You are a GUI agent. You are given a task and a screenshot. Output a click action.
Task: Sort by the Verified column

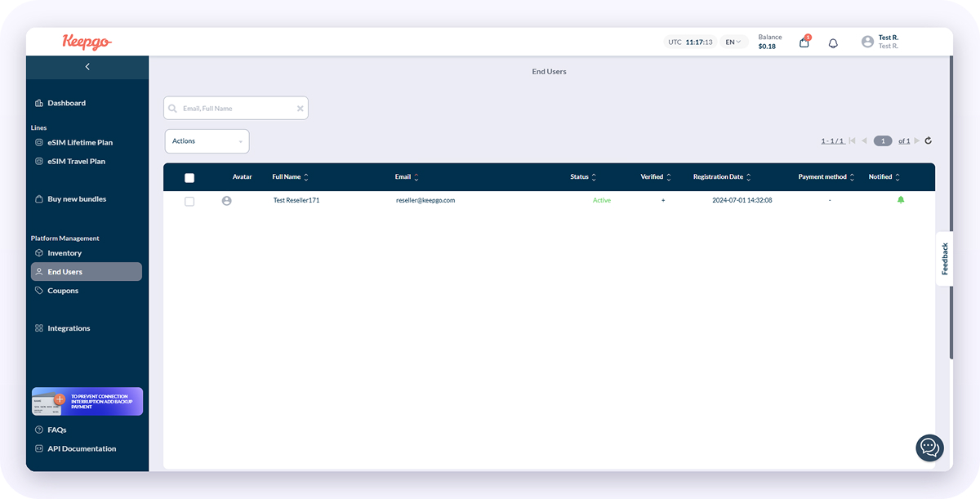(x=656, y=176)
